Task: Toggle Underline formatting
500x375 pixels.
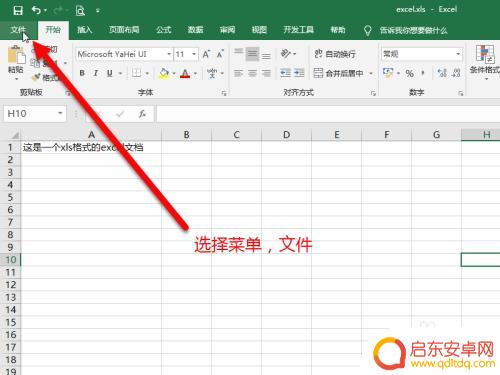Action: [x=109, y=73]
